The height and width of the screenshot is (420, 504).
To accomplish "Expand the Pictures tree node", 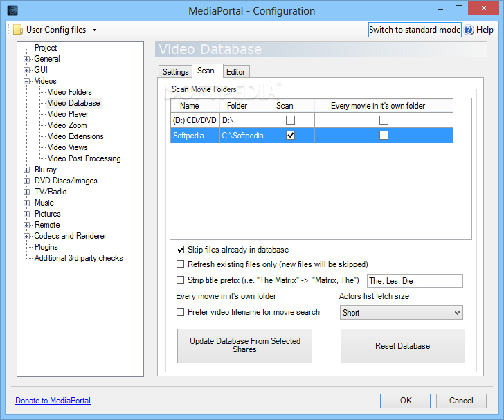I will coord(27,214).
